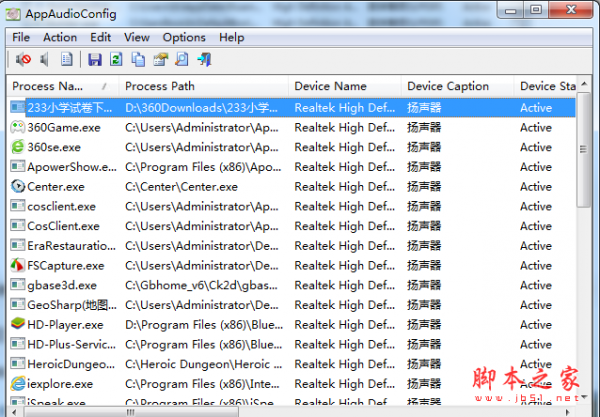Open the Options menu
Viewport: 600px width, 417px height.
184,37
